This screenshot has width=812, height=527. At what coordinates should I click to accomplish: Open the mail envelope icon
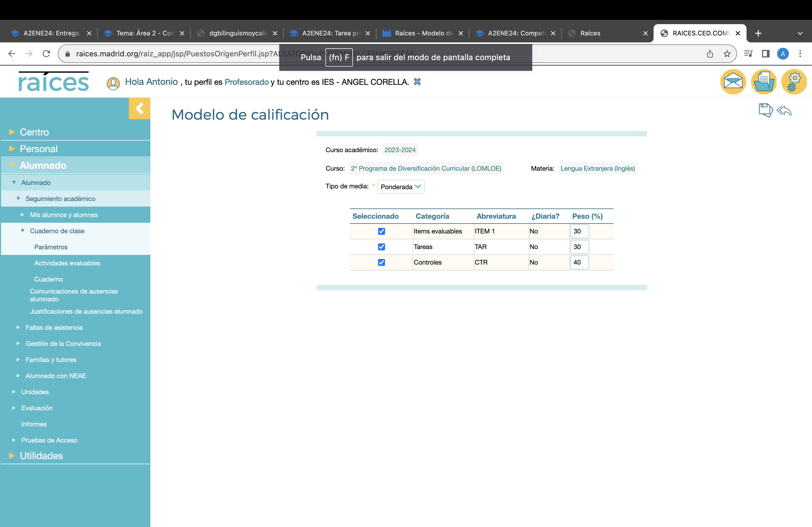coord(733,82)
